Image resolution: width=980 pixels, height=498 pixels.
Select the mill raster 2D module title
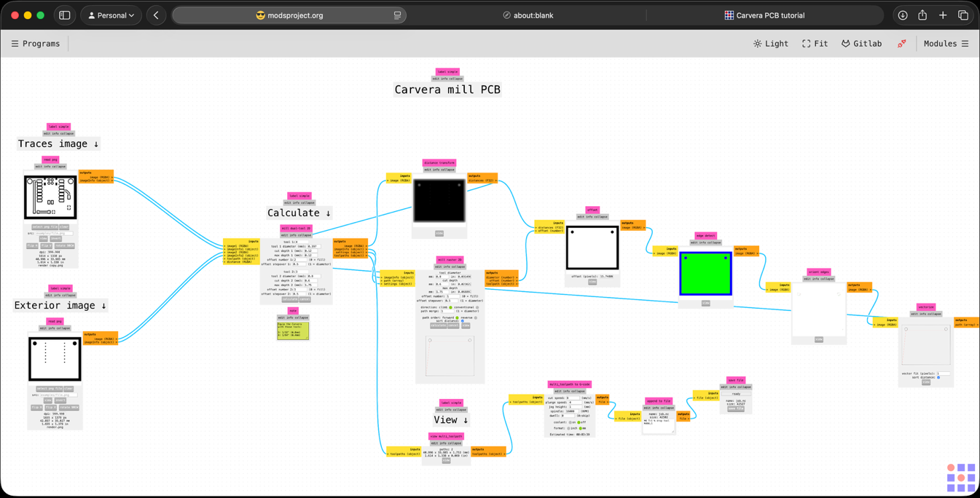pos(450,260)
